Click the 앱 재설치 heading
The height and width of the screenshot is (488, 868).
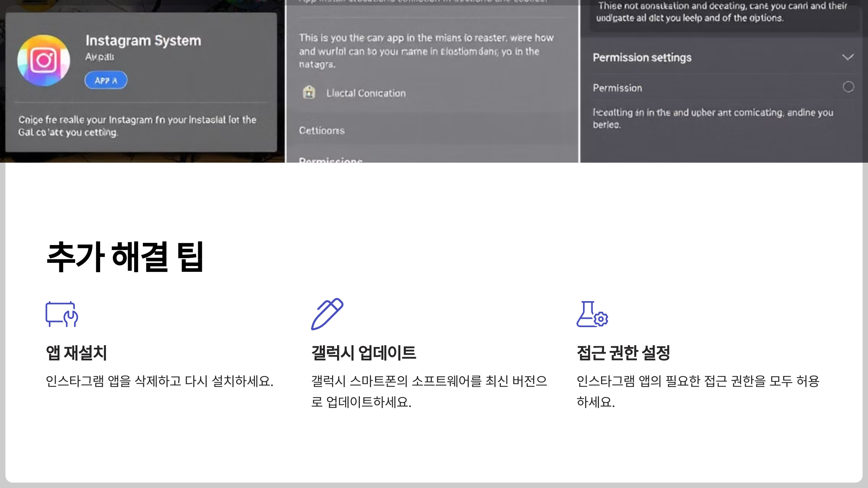(76, 353)
